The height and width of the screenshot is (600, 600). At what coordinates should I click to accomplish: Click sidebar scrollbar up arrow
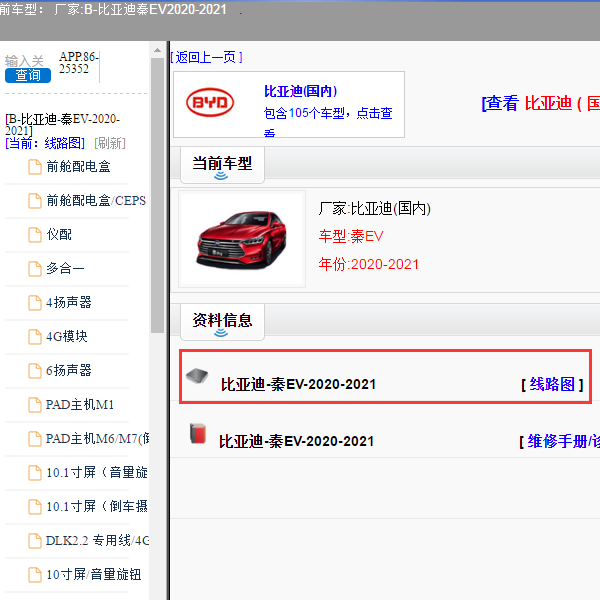(157, 50)
